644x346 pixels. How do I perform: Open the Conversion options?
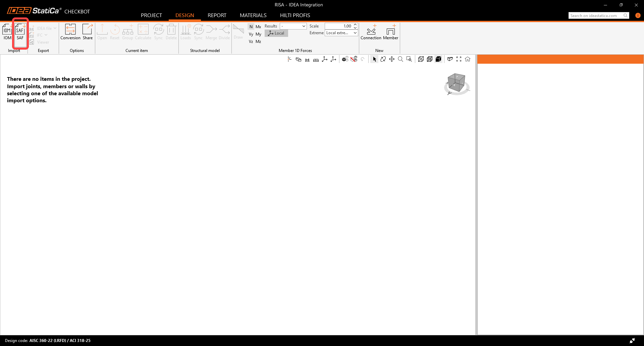[x=70, y=32]
